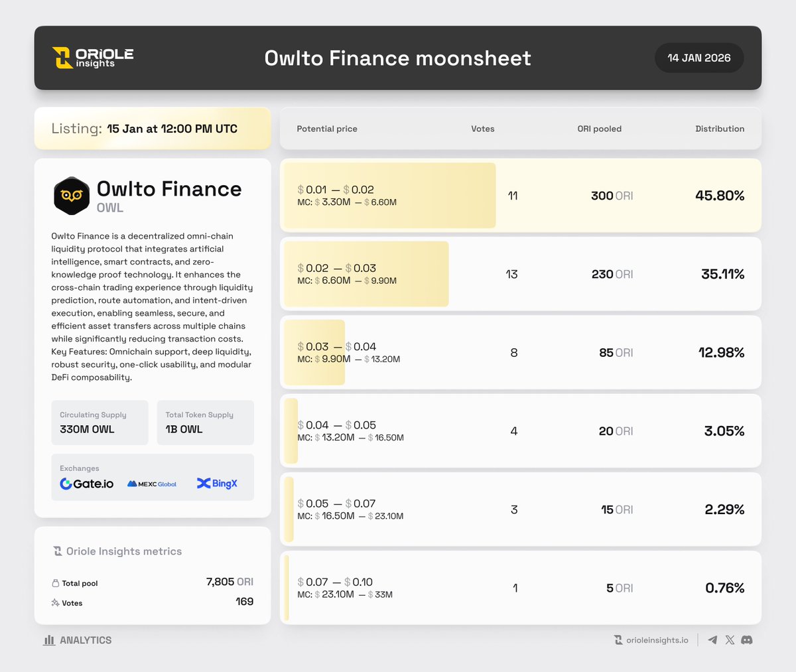The width and height of the screenshot is (796, 672).
Task: Click the MC: $23.10M — $33M text
Action: pyautogui.click(x=345, y=594)
